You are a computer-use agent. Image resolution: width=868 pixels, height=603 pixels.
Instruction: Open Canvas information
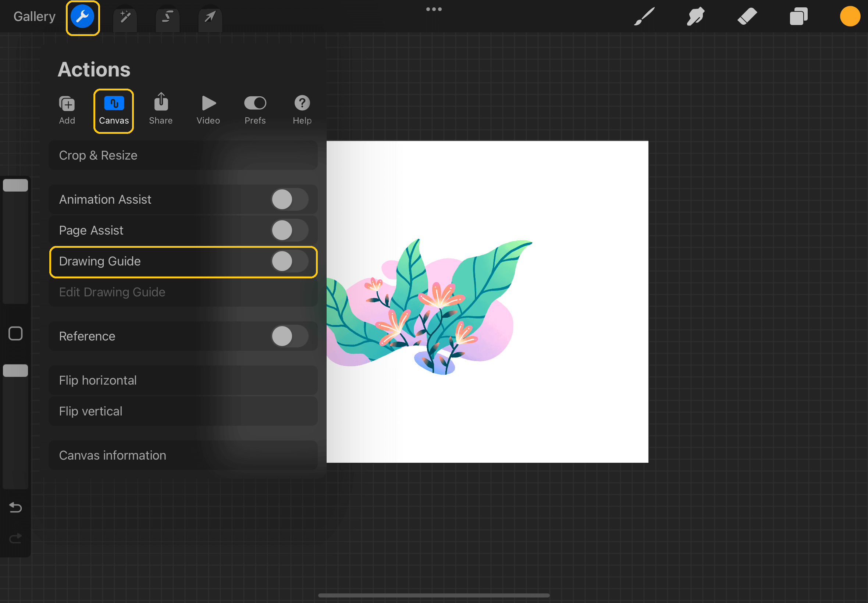point(183,455)
